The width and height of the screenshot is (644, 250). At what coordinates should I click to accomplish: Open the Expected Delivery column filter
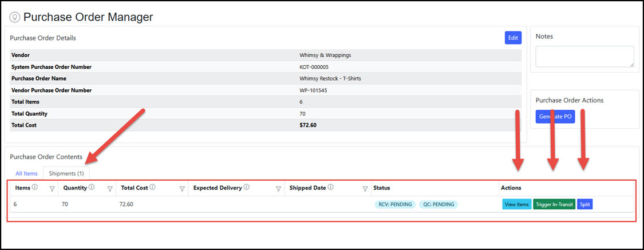pyautogui.click(x=278, y=188)
